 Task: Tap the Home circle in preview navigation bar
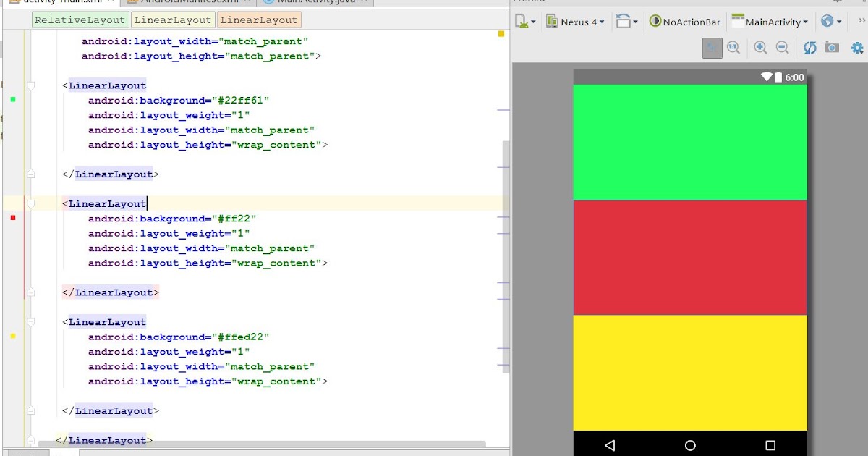[690, 445]
